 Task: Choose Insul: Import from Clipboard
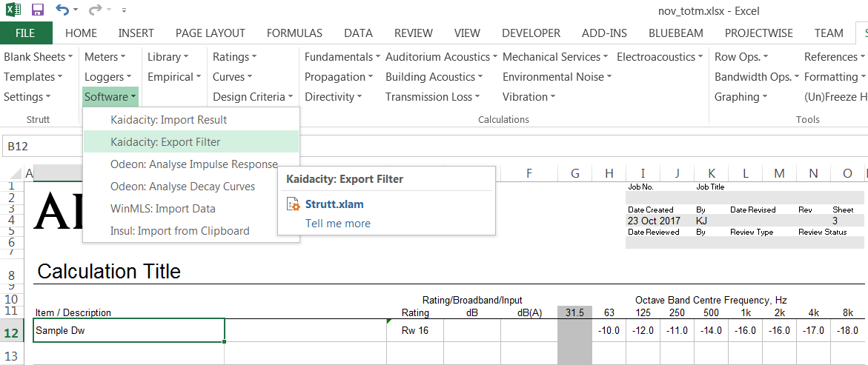[x=191, y=230]
